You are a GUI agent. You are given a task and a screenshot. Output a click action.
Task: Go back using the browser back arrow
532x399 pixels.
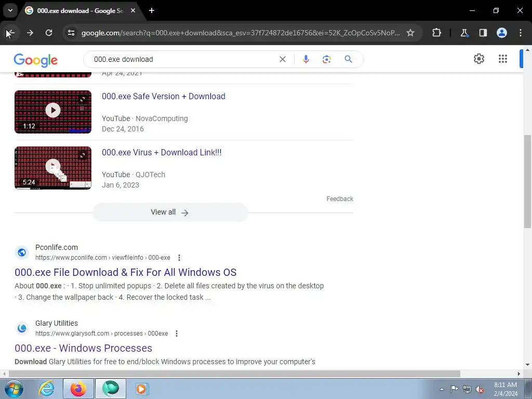point(10,33)
